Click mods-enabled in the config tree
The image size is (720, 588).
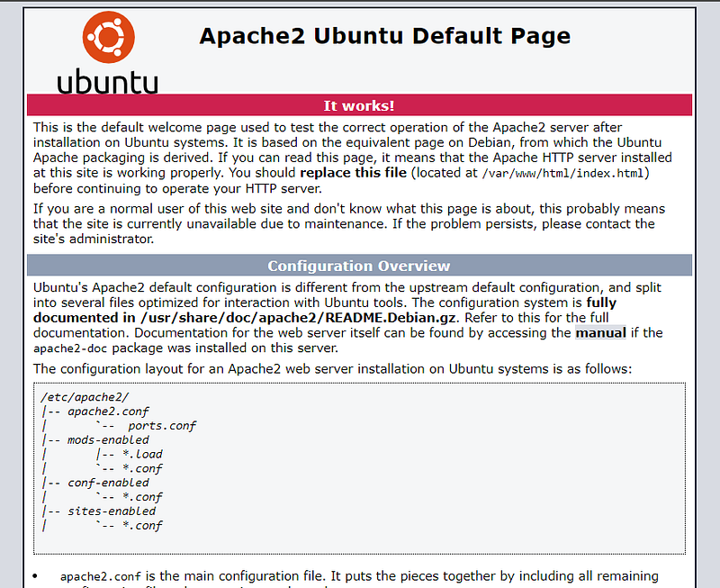tap(108, 439)
